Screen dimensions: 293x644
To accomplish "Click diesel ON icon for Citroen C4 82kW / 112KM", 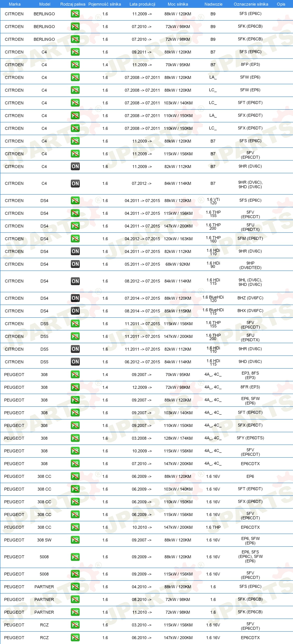I will (x=75, y=167).
